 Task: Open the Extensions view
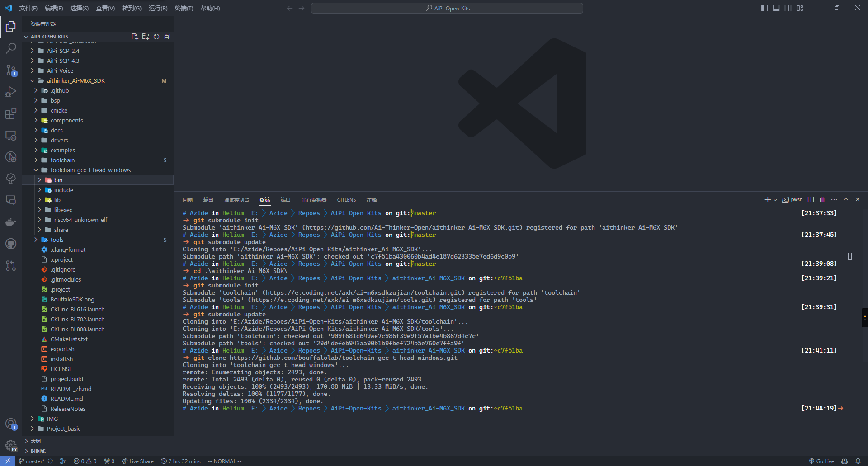coord(11,113)
